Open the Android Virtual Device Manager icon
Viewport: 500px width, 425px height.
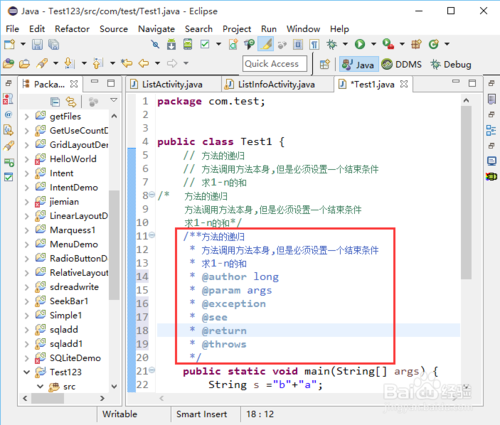click(188, 44)
